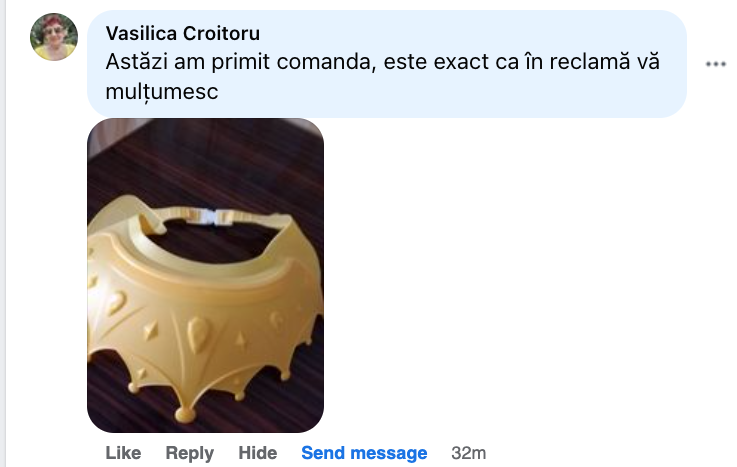Open the three-dot comment options menu
The image size is (737, 467).
[x=715, y=64]
